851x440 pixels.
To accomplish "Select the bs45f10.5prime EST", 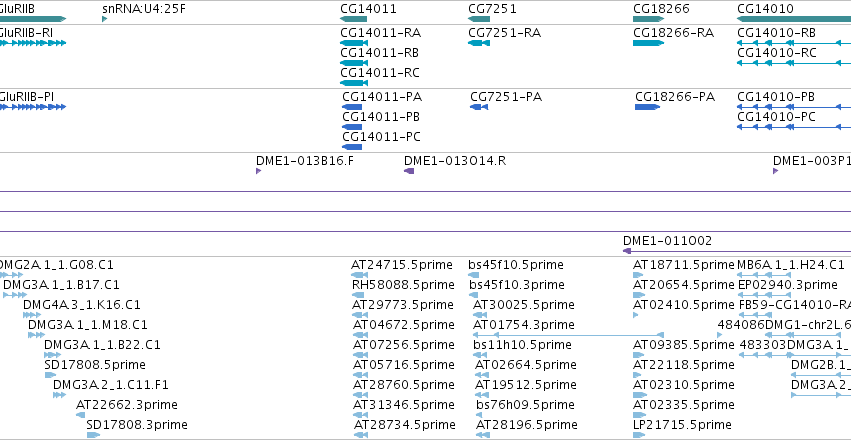I will pyautogui.click(x=473, y=275).
